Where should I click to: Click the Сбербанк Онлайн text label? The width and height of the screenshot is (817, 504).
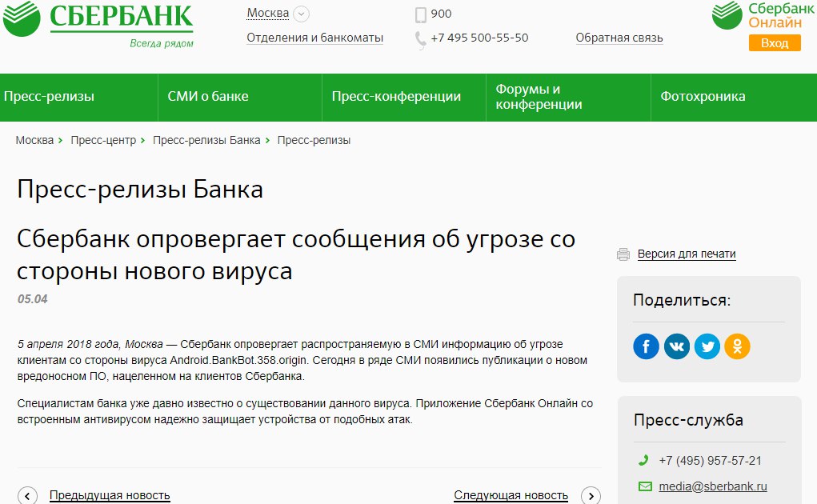pos(780,16)
